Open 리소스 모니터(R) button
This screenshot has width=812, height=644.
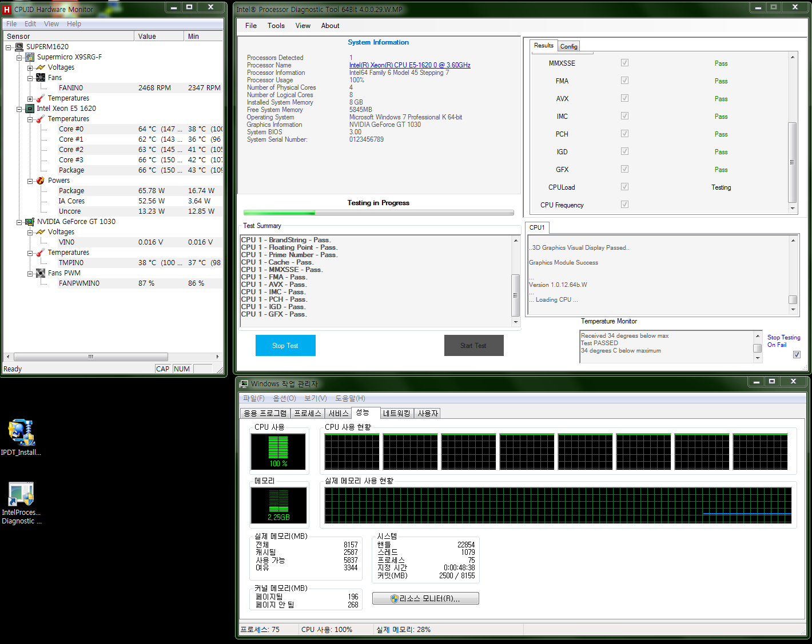(x=425, y=598)
